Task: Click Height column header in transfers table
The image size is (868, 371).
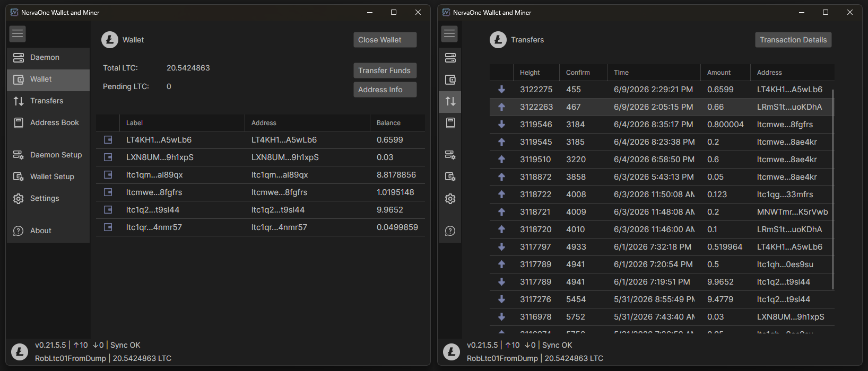Action: (x=536, y=73)
